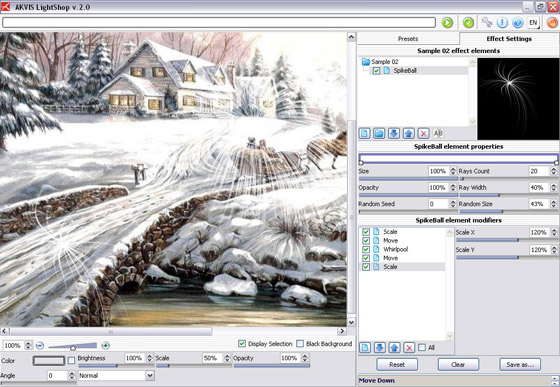Click Scale Y spinner arrows
The width and height of the screenshot is (560, 387).
pyautogui.click(x=554, y=250)
